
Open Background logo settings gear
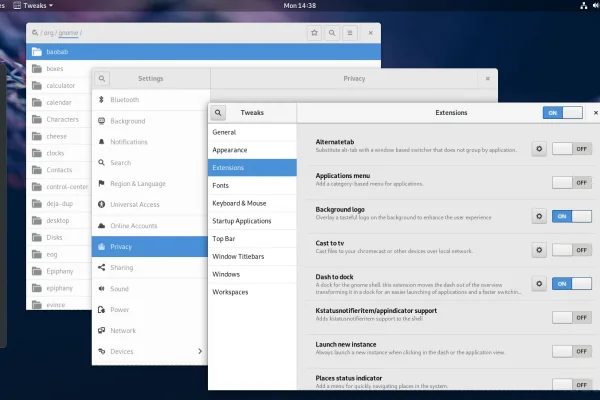(539, 216)
